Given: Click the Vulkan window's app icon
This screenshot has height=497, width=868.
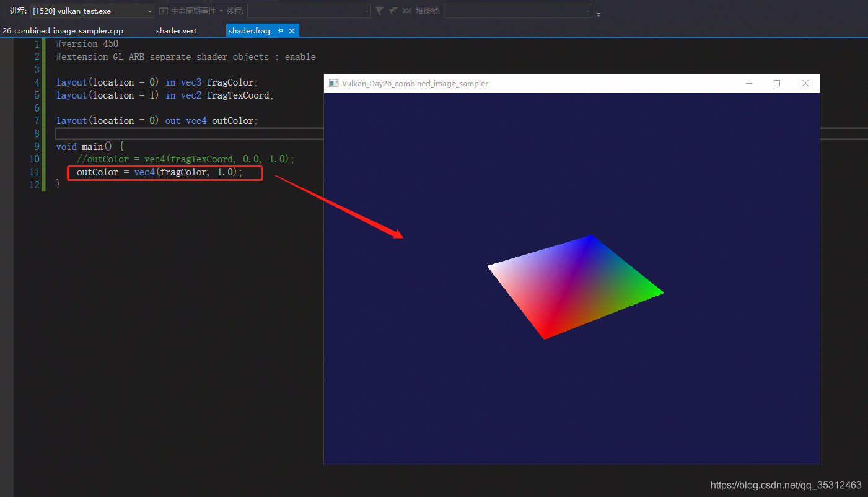Looking at the screenshot, I should click(x=333, y=83).
